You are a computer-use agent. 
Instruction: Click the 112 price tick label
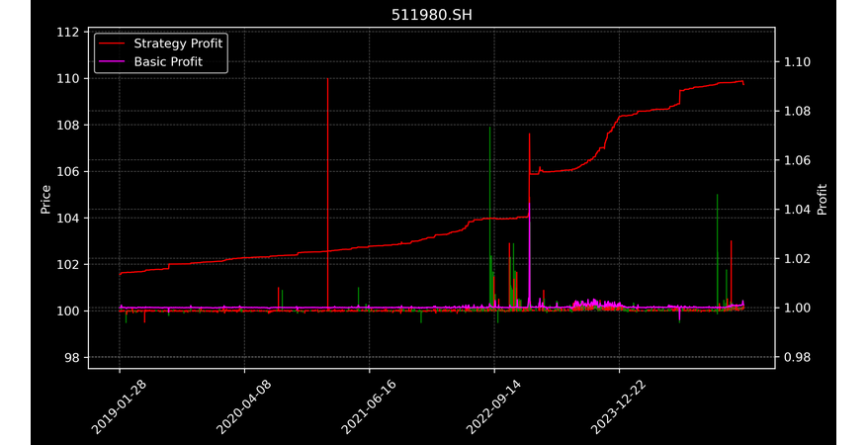(x=67, y=32)
